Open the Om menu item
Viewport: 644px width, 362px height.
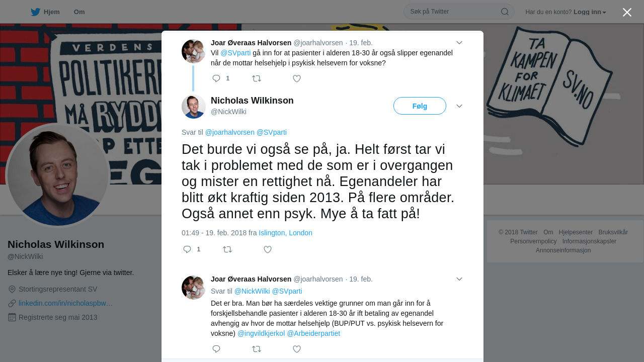coord(79,12)
